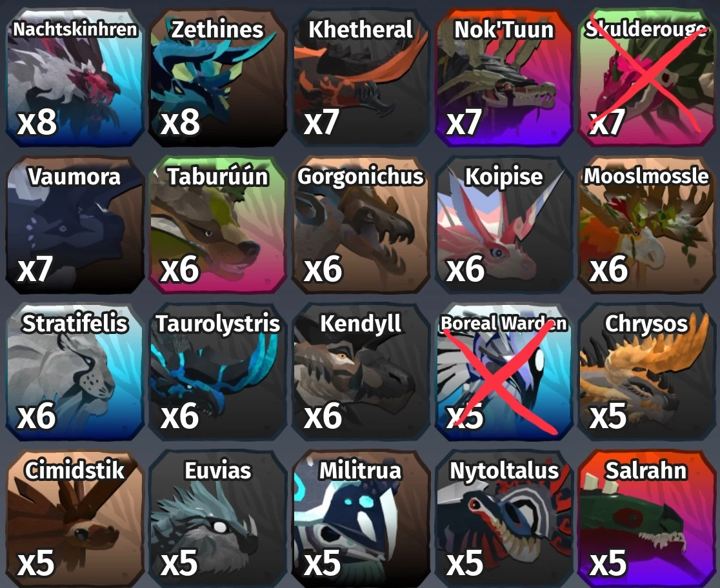Viewport: 720px width, 588px height.
Task: Choose the Vaumora creature card
Action: (x=75, y=224)
